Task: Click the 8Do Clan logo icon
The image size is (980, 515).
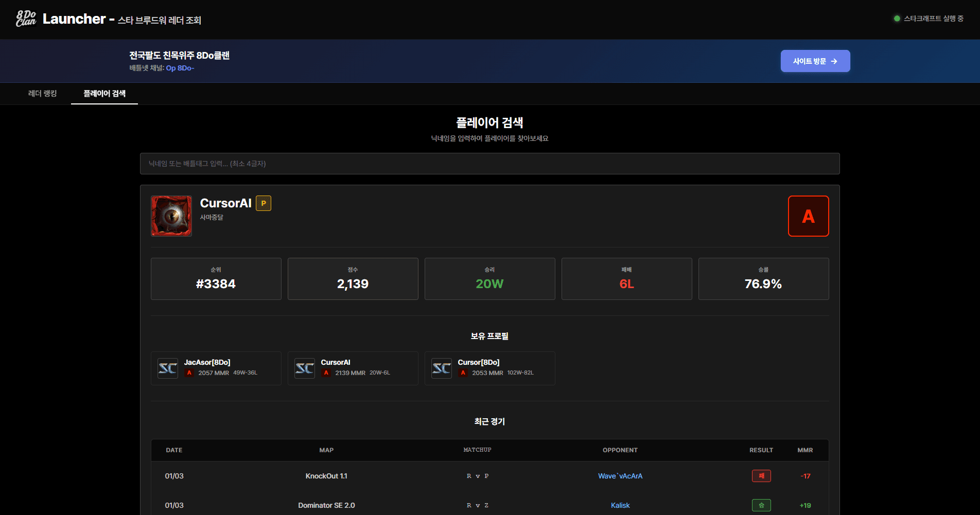Action: click(26, 19)
